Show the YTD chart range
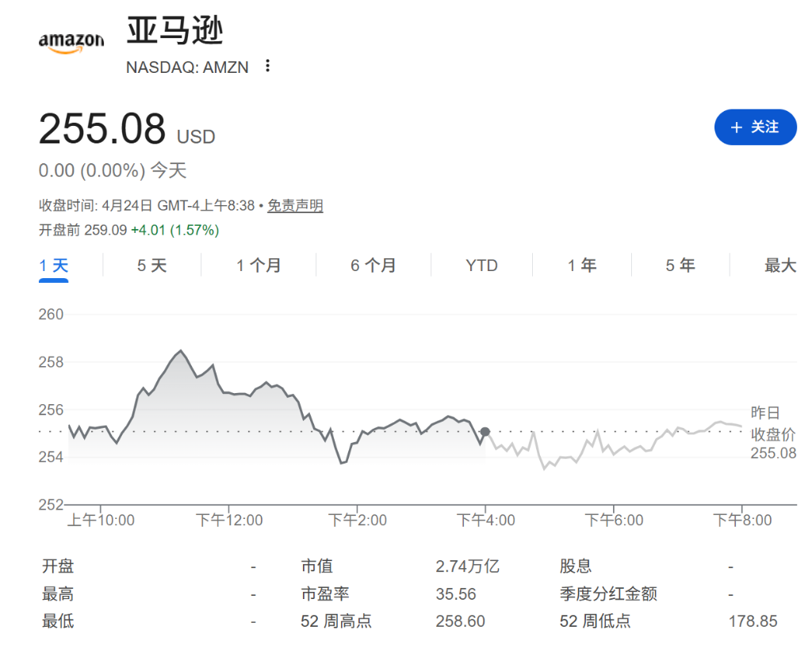 coord(481,265)
